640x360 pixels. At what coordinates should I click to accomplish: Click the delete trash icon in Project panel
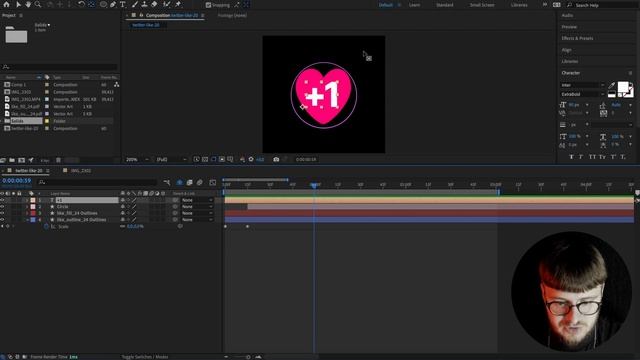click(x=58, y=160)
